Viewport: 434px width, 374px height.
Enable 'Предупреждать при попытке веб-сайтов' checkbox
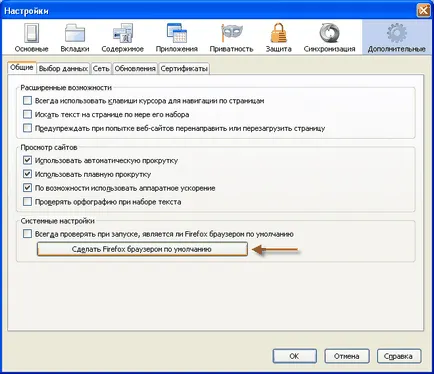point(27,128)
